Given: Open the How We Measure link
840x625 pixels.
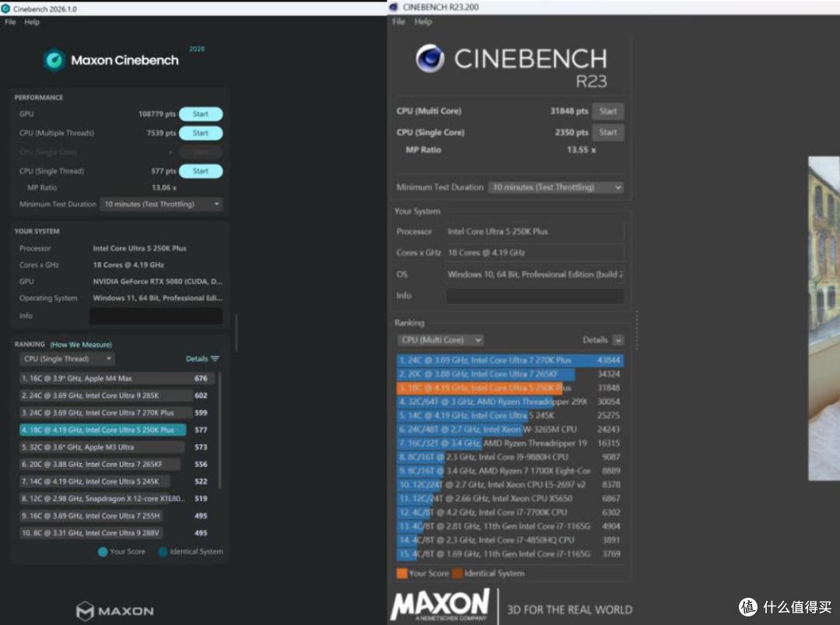Looking at the screenshot, I should (81, 345).
